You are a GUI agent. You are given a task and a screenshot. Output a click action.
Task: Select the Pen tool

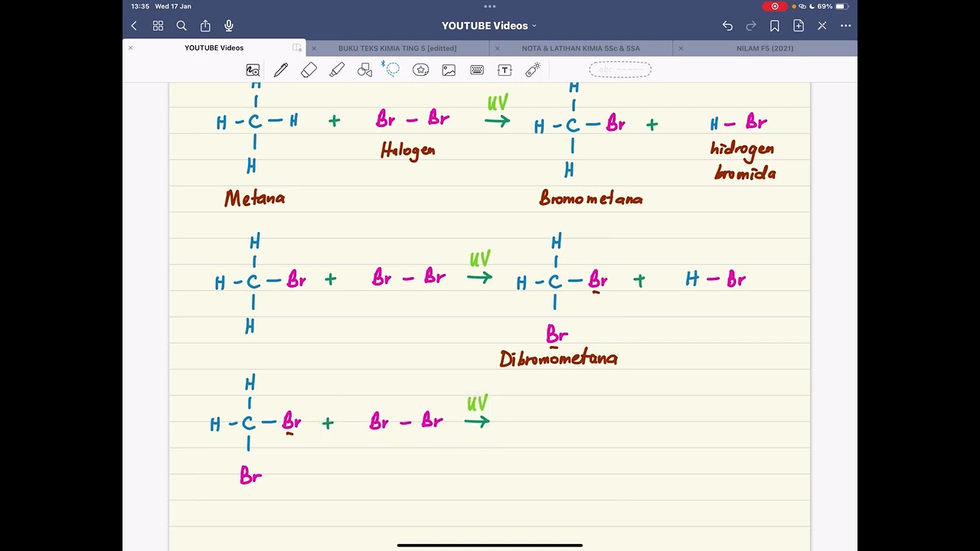281,70
